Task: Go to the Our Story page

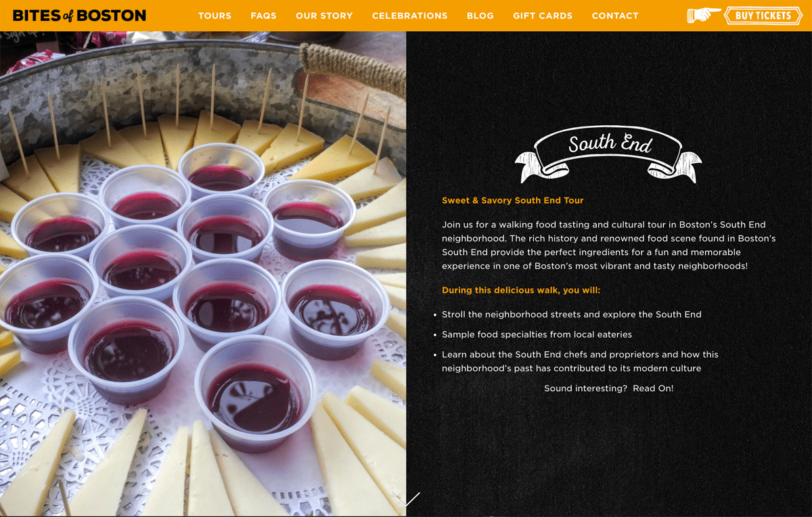Action: (324, 16)
